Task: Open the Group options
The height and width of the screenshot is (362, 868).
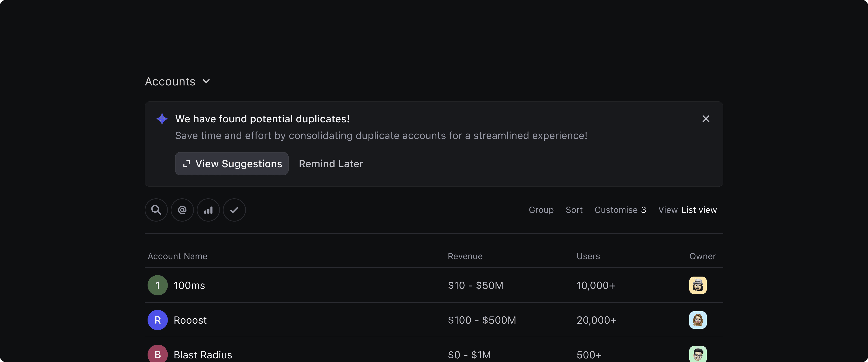Action: [x=541, y=210]
